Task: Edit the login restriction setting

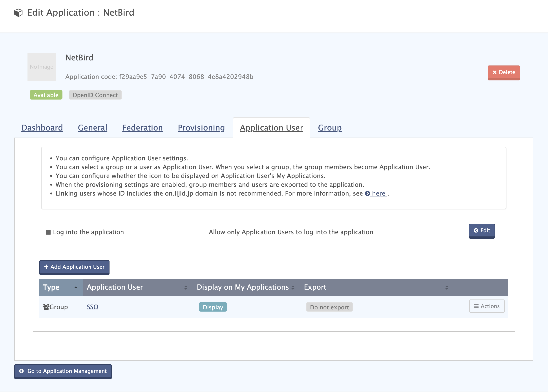Action: pyautogui.click(x=482, y=231)
